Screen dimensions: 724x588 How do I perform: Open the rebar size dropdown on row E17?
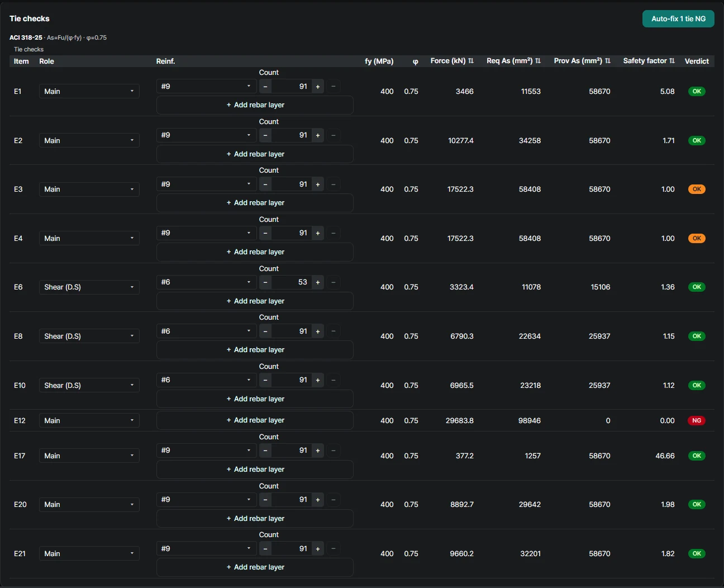(x=206, y=451)
